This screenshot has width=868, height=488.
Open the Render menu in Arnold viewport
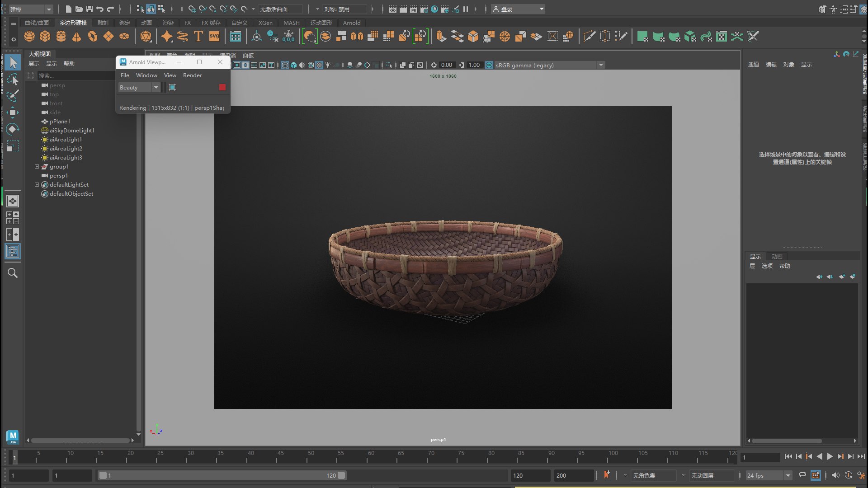pos(192,75)
